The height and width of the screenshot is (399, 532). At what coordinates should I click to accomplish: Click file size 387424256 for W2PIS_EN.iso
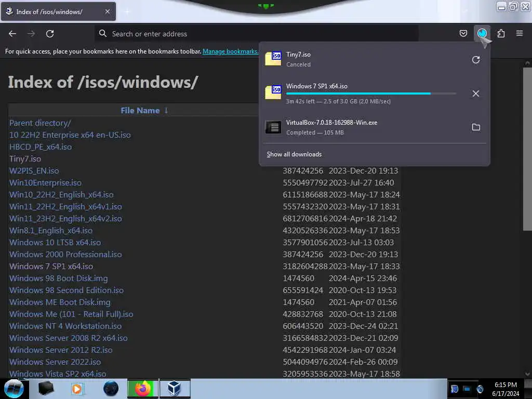(x=303, y=170)
